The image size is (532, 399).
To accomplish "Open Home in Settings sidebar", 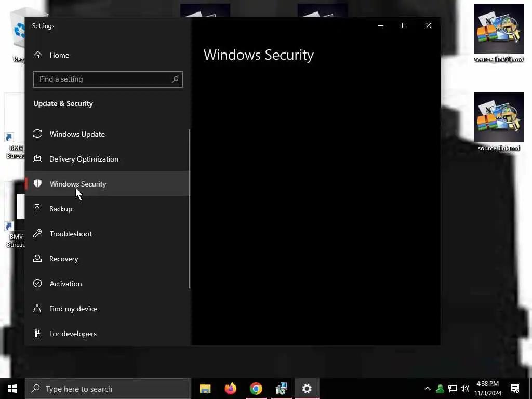I will pos(107,55).
